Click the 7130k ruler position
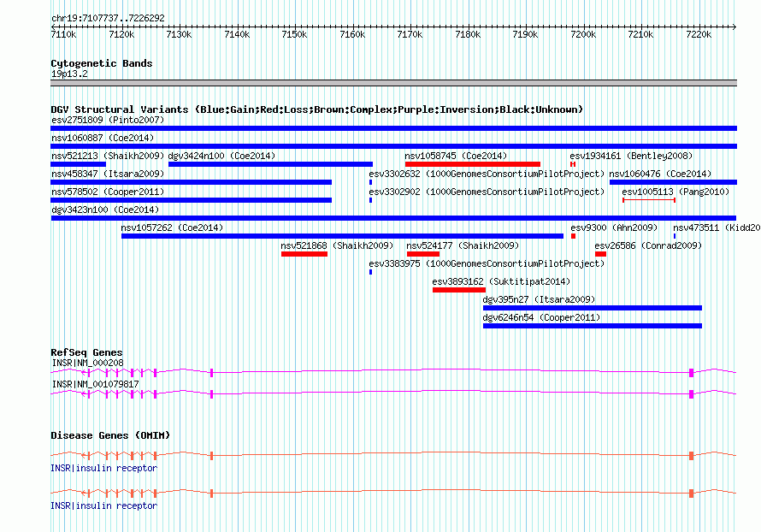The image size is (761, 532). [179, 34]
